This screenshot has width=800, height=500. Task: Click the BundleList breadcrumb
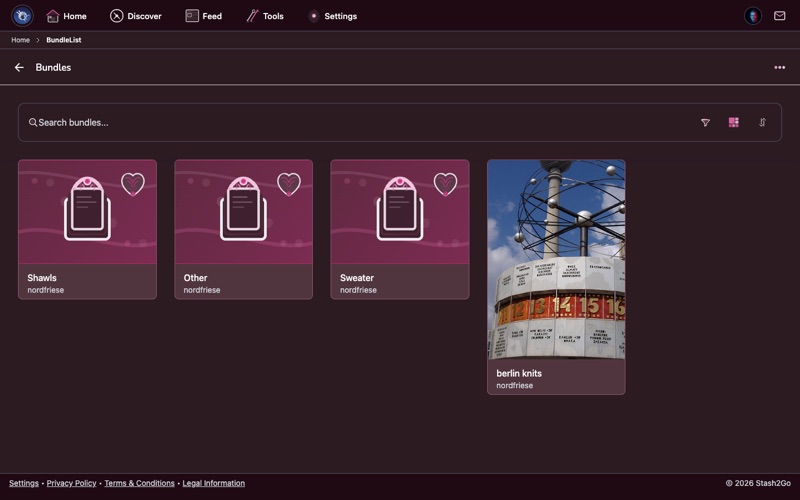click(64, 40)
